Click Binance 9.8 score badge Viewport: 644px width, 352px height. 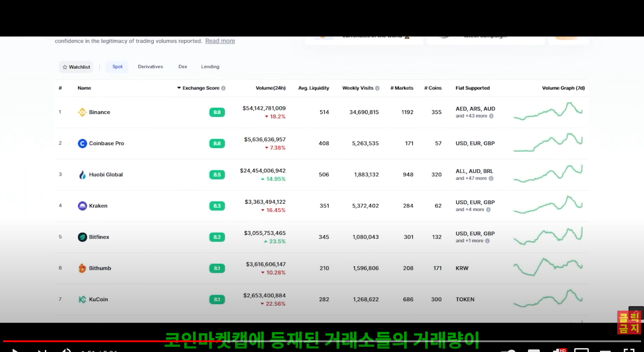click(x=217, y=112)
